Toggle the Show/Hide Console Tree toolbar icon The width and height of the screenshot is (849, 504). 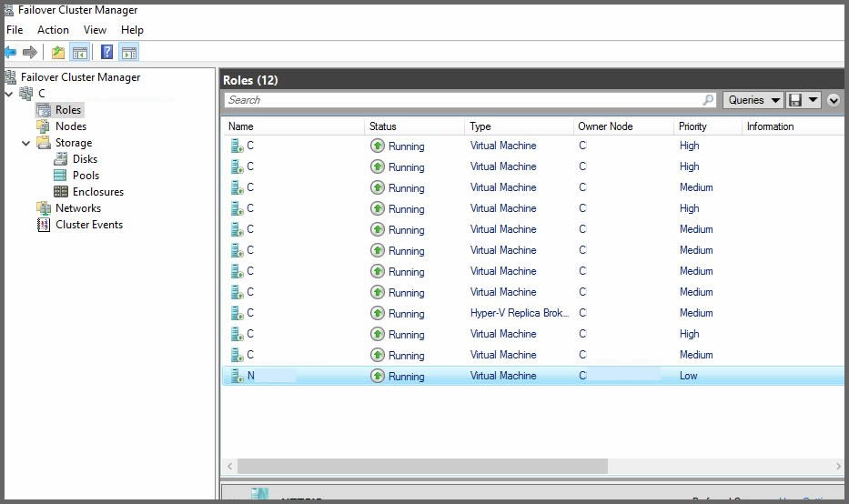[x=79, y=53]
